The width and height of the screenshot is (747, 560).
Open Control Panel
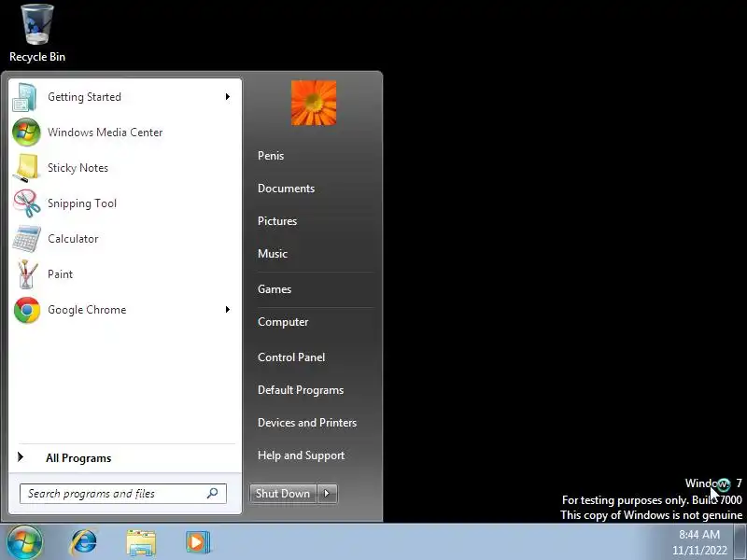tap(291, 357)
